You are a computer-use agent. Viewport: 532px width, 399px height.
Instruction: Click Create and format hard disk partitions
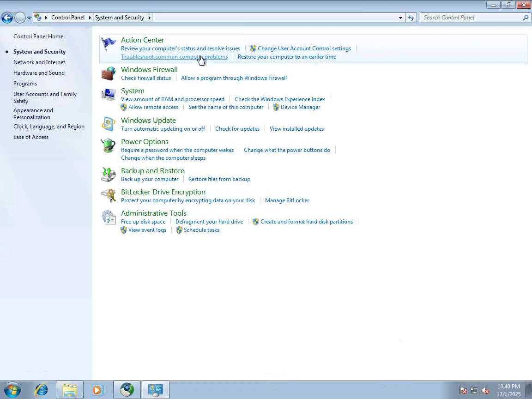click(x=307, y=222)
